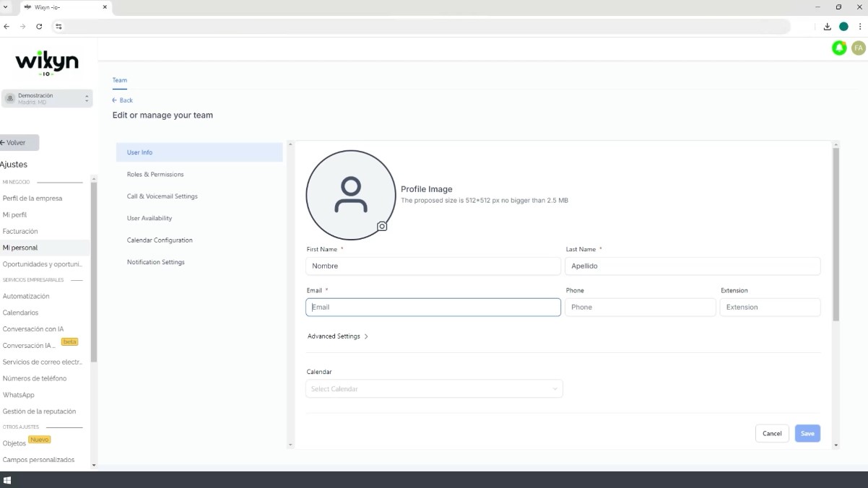The height and width of the screenshot is (488, 868).
Task: Select the Team tab
Action: (120, 81)
